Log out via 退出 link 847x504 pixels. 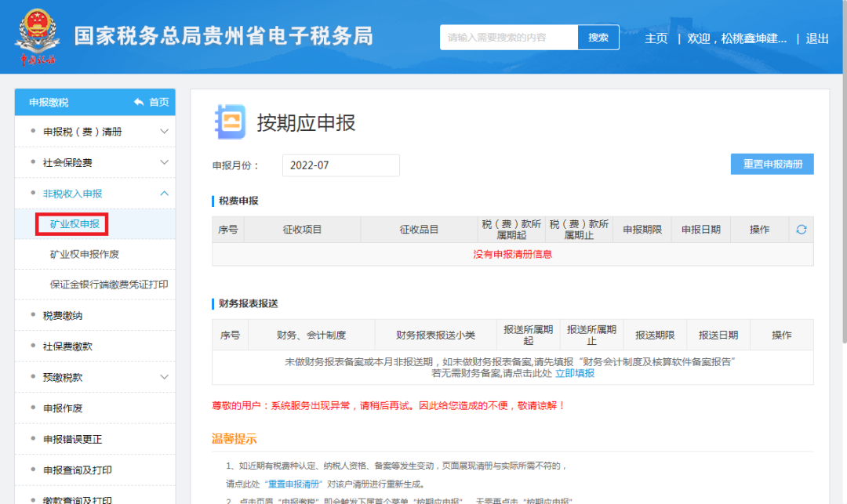point(817,38)
